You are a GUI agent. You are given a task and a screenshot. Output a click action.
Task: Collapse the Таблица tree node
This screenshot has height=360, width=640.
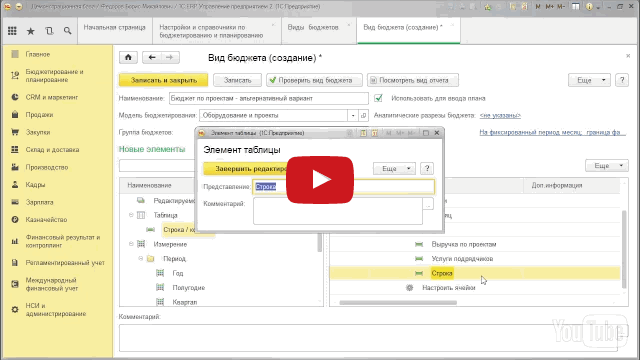point(131,215)
